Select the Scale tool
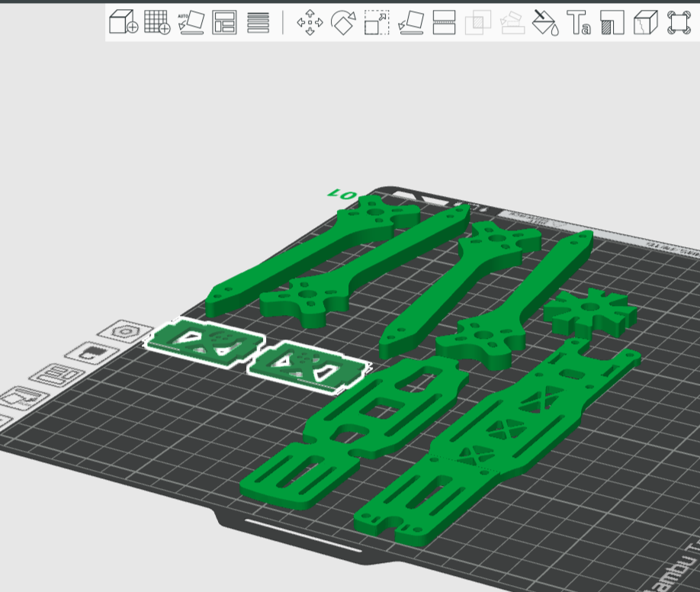Viewport: 700px width, 592px height. [377, 22]
